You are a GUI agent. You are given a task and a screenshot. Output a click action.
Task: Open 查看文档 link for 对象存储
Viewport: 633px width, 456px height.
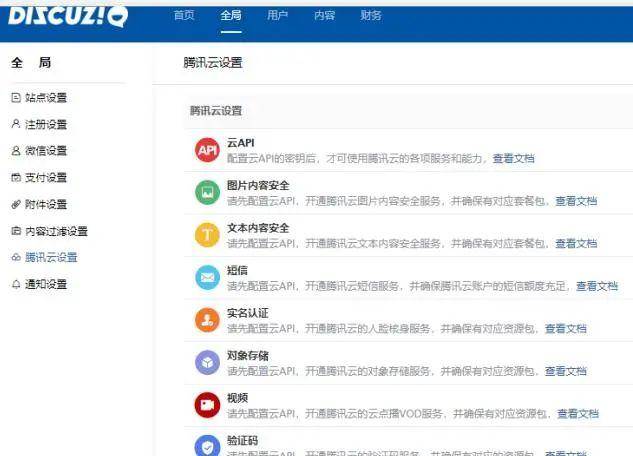(x=566, y=371)
